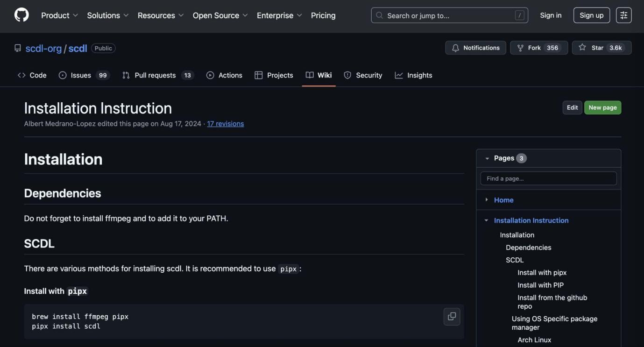Click the star count 3.6k
Viewport: 644px width, 347px height.
[x=616, y=48]
